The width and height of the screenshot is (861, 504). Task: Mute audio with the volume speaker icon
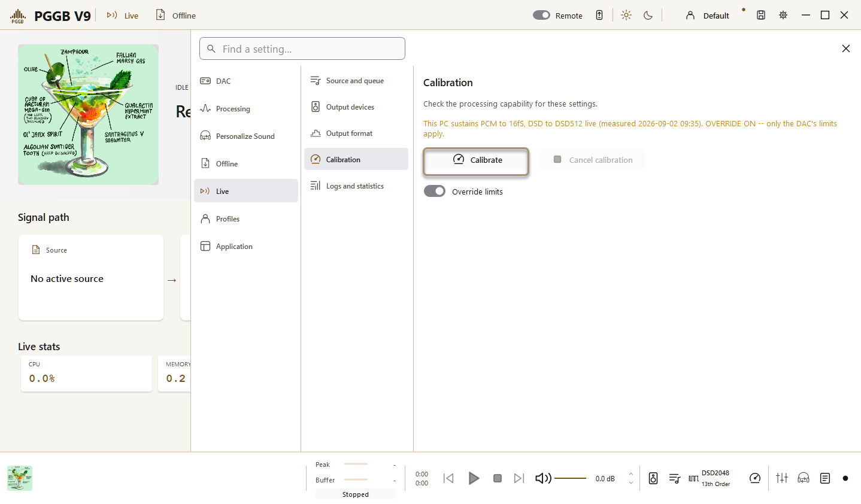(543, 478)
